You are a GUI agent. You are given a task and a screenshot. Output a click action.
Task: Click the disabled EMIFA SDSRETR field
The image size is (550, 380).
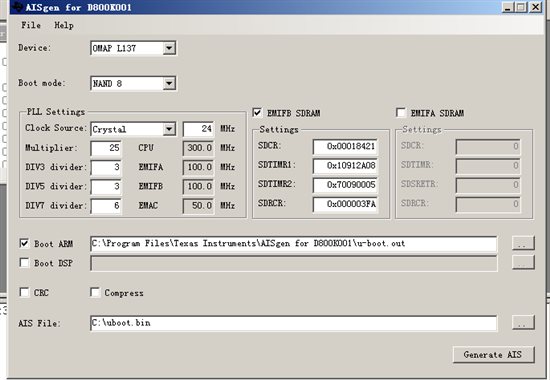pos(488,185)
